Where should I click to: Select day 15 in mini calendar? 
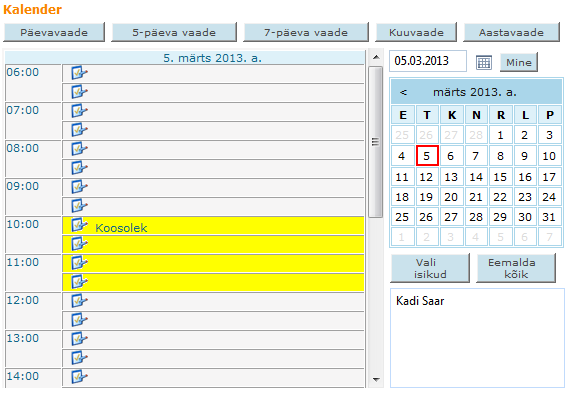click(x=501, y=177)
